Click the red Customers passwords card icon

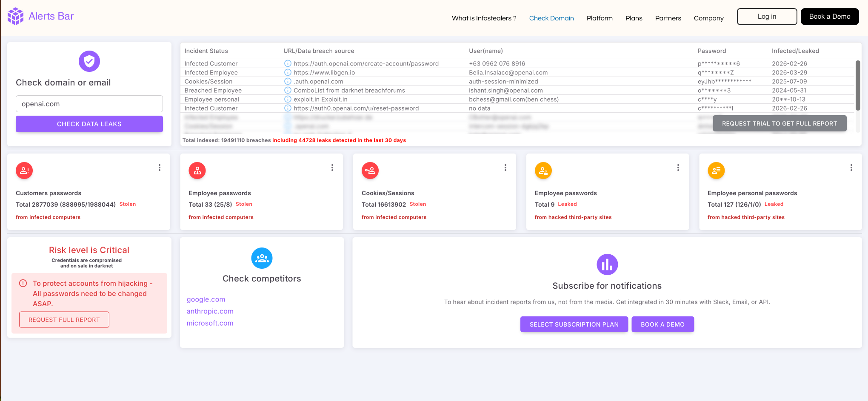[24, 171]
